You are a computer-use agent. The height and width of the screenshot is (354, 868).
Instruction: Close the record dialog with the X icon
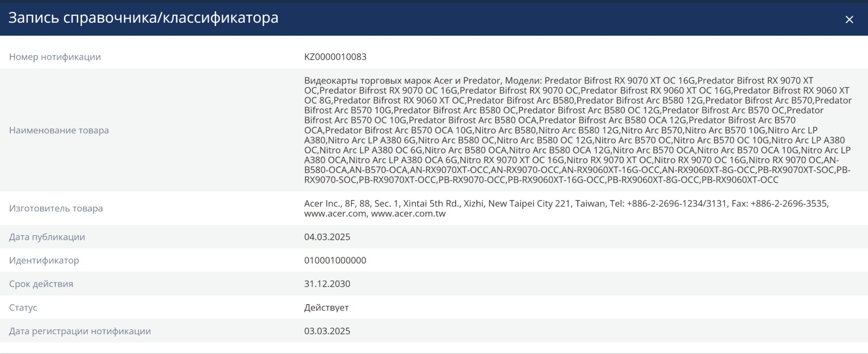[x=849, y=20]
